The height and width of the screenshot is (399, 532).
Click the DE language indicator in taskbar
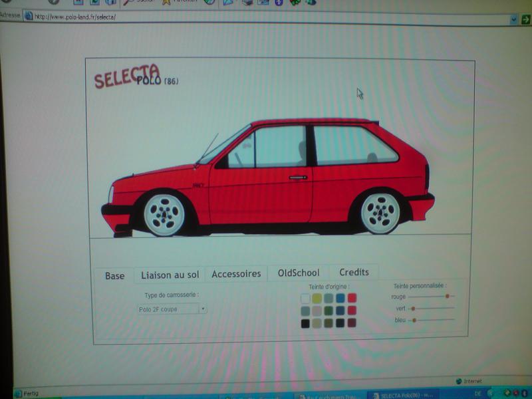click(477, 394)
